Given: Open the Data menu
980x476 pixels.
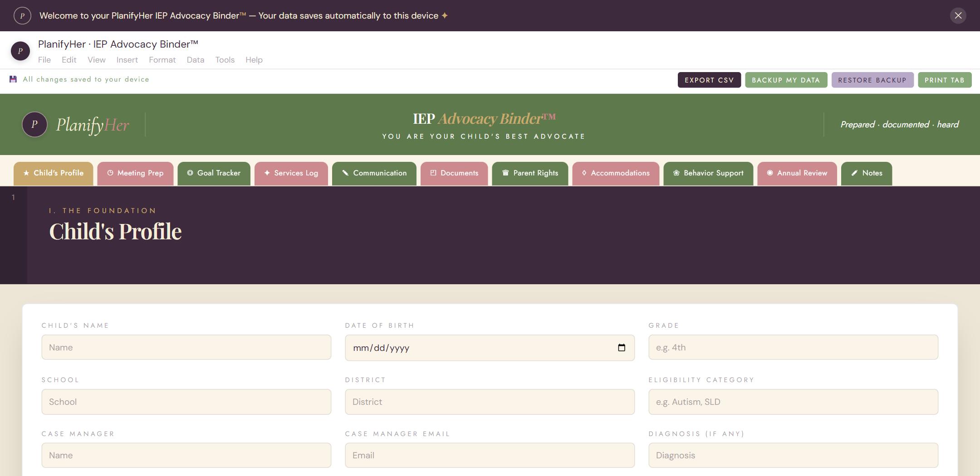Looking at the screenshot, I should tap(196, 60).
